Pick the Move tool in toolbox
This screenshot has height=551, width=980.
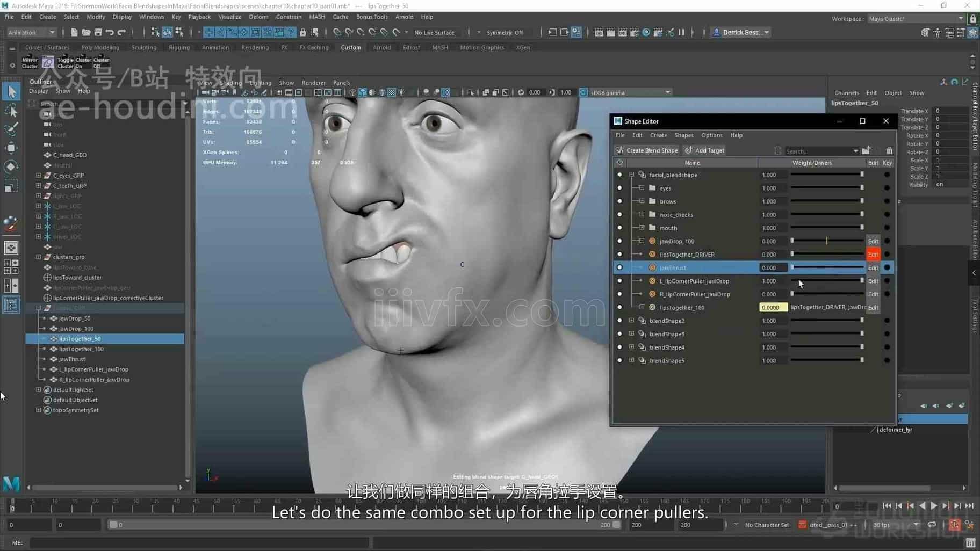(11, 148)
